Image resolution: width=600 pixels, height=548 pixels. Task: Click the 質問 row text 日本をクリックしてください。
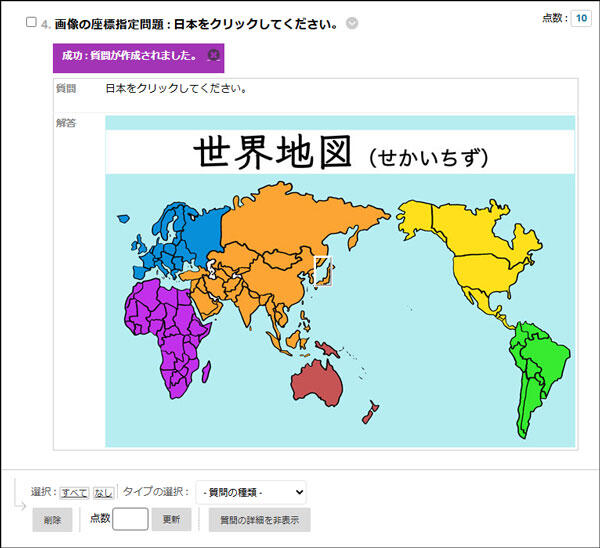[176, 88]
